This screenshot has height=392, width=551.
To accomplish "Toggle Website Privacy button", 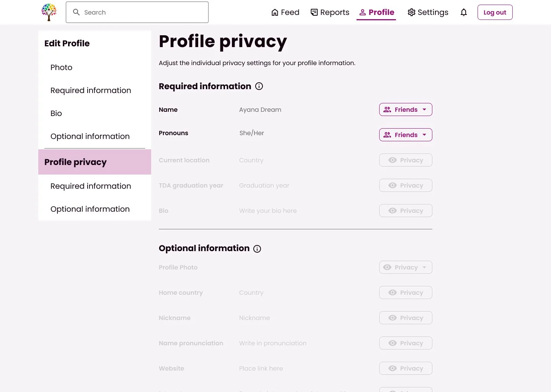I will 406,368.
